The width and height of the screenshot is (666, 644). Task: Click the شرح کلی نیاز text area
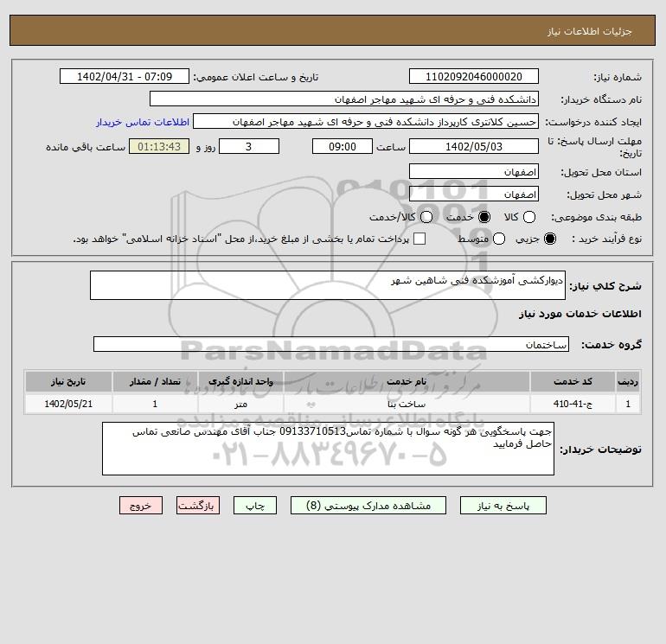point(328,285)
